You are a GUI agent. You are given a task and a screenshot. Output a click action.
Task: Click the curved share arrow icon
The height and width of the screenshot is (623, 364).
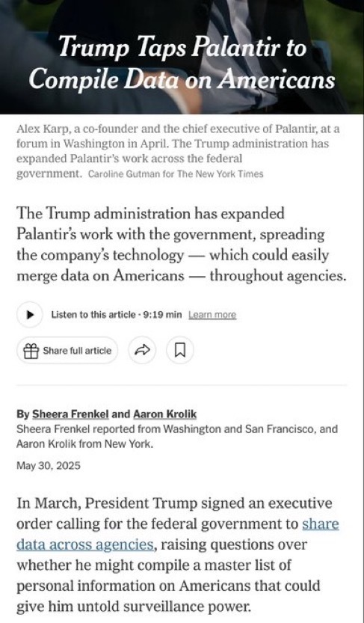tap(142, 351)
